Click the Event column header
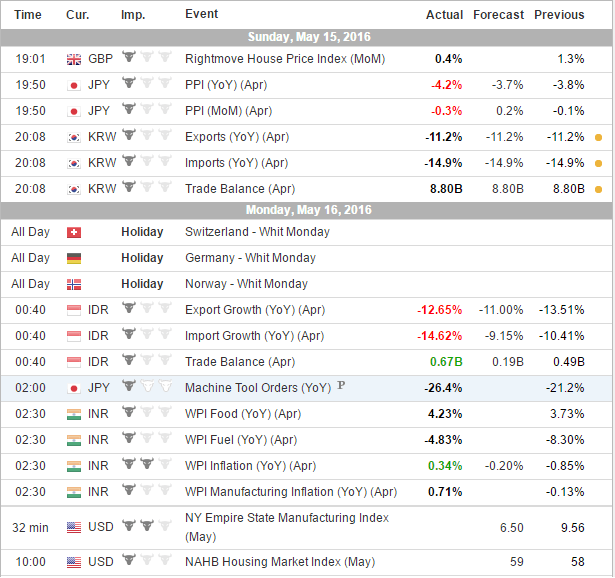 pos(202,14)
